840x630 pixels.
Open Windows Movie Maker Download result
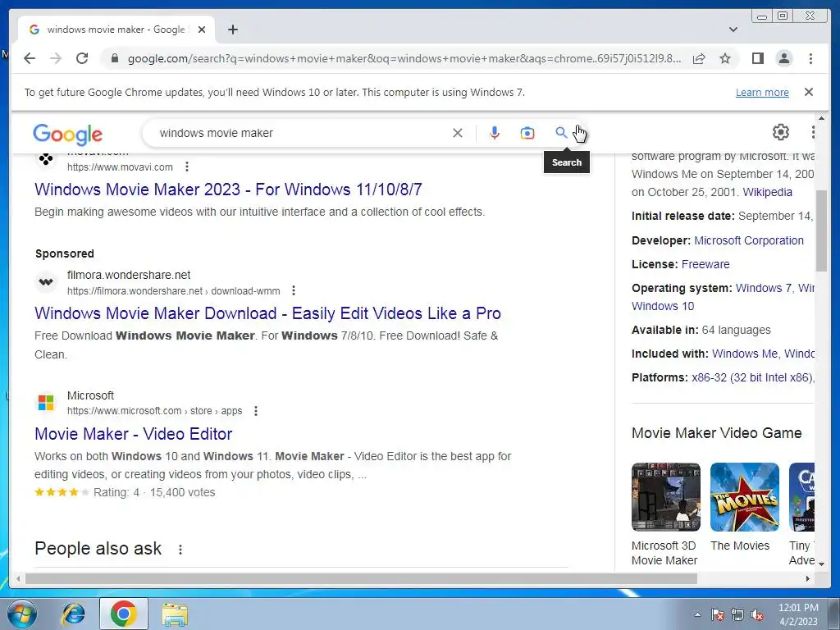pyautogui.click(x=268, y=313)
